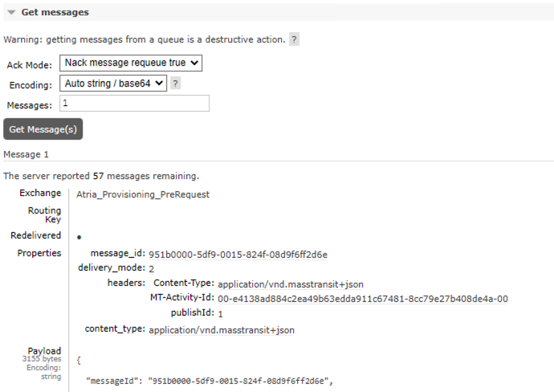Click the Atria_Provisioning_PreRequest exchange name
Screen dimensions: 554x392
143,194
